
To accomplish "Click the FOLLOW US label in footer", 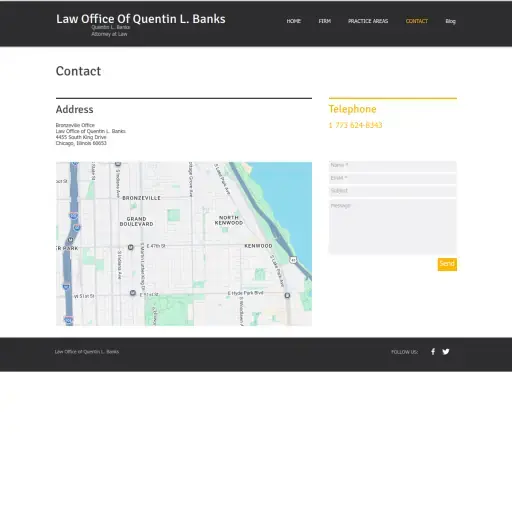I will 404,352.
